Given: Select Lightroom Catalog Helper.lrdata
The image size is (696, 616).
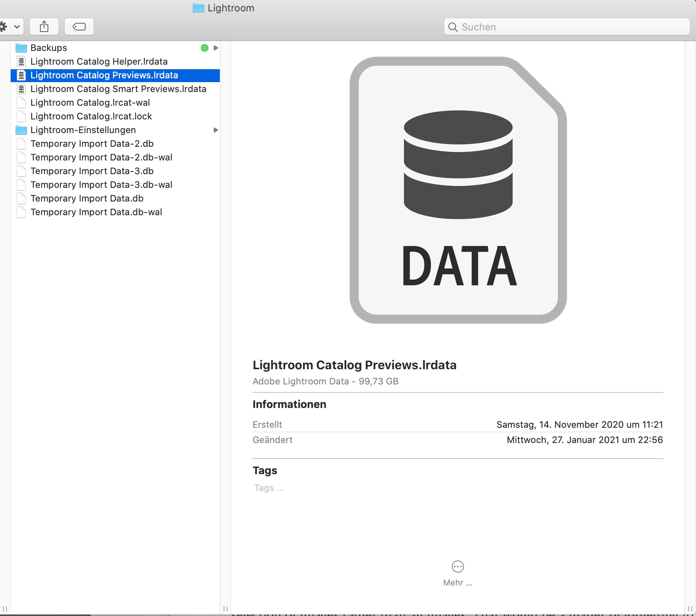Looking at the screenshot, I should tap(115, 62).
